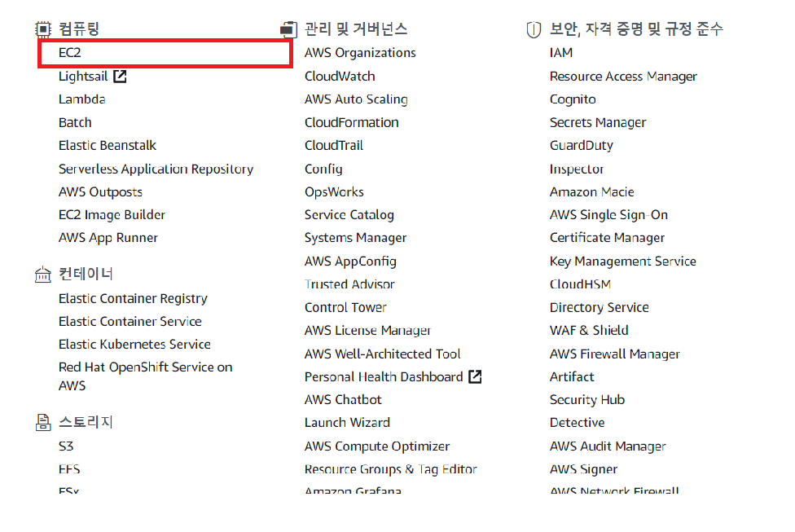The width and height of the screenshot is (795, 532).
Task: Open Trusted Advisor
Action: (x=349, y=284)
